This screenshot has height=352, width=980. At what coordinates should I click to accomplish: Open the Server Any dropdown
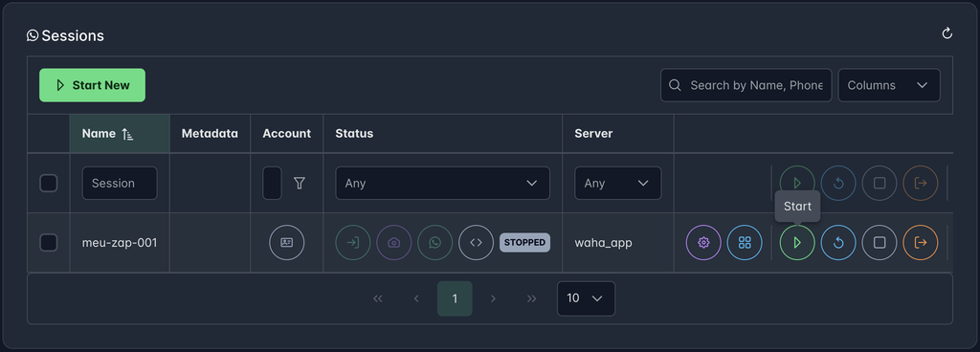tap(617, 184)
